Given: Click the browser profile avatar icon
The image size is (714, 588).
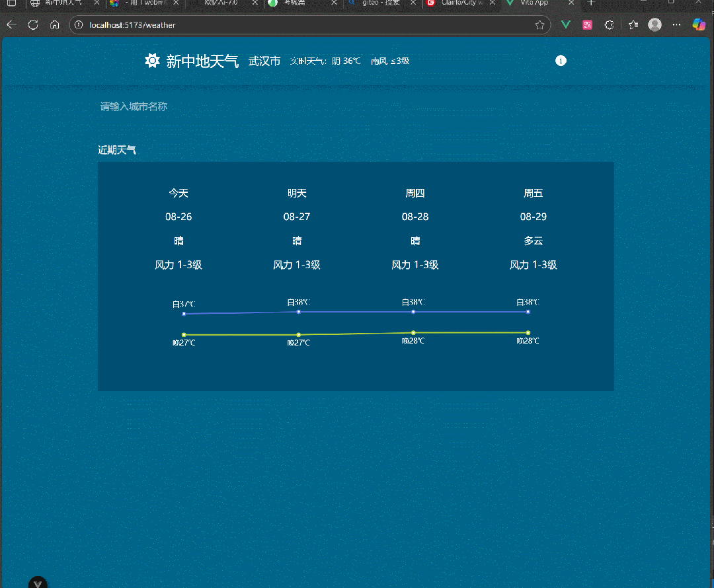Looking at the screenshot, I should pos(654,24).
